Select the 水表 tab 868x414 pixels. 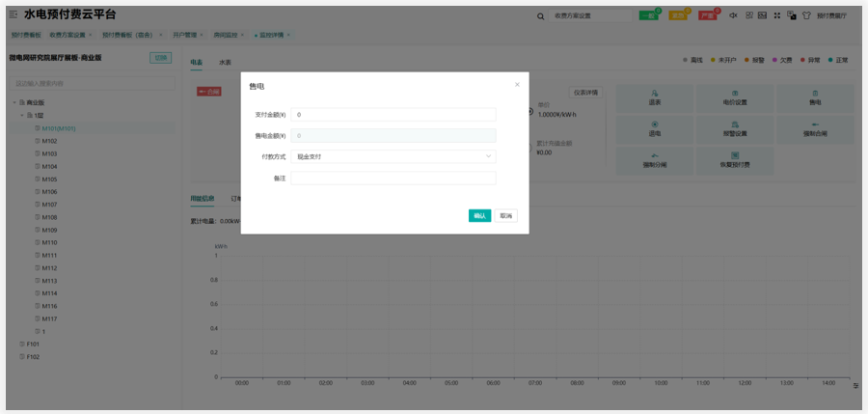pos(225,63)
